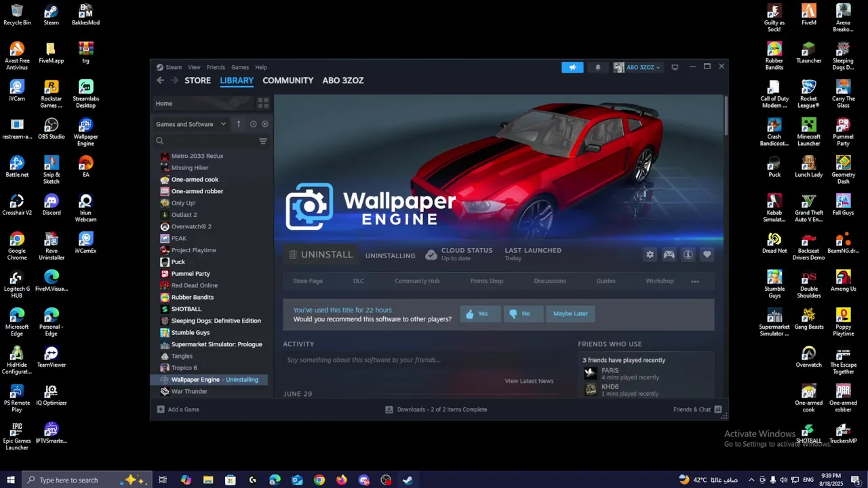Click the Windows Start button
868x488 pixels.
(x=11, y=480)
